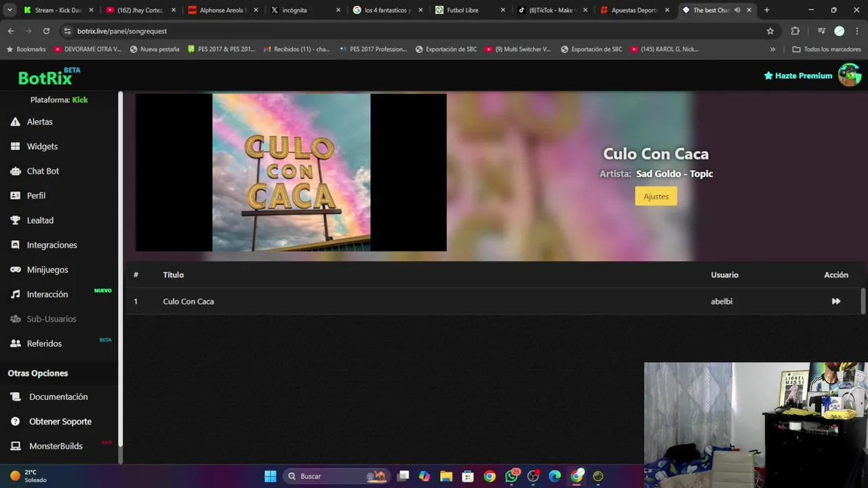Open the PES 2017 Profession bookmark
Screen dimensions: 868x488
coord(373,49)
